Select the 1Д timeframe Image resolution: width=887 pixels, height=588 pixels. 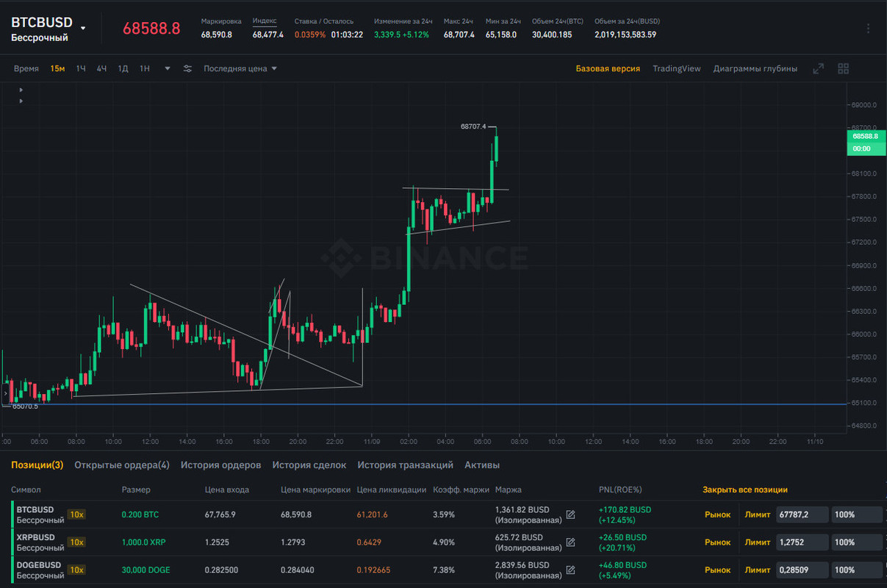(x=123, y=68)
